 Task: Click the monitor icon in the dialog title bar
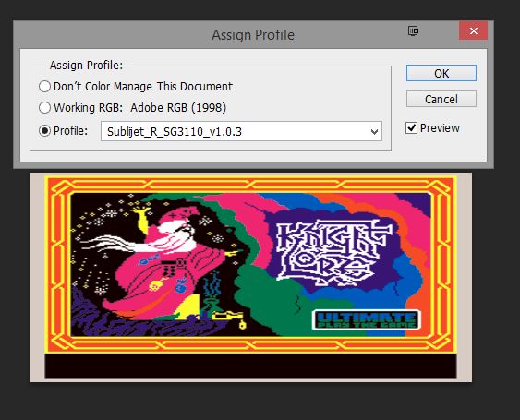click(x=413, y=31)
